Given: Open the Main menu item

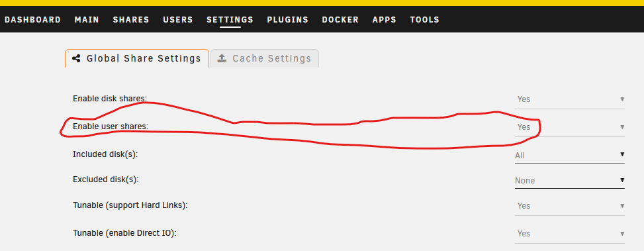Looking at the screenshot, I should click(87, 20).
